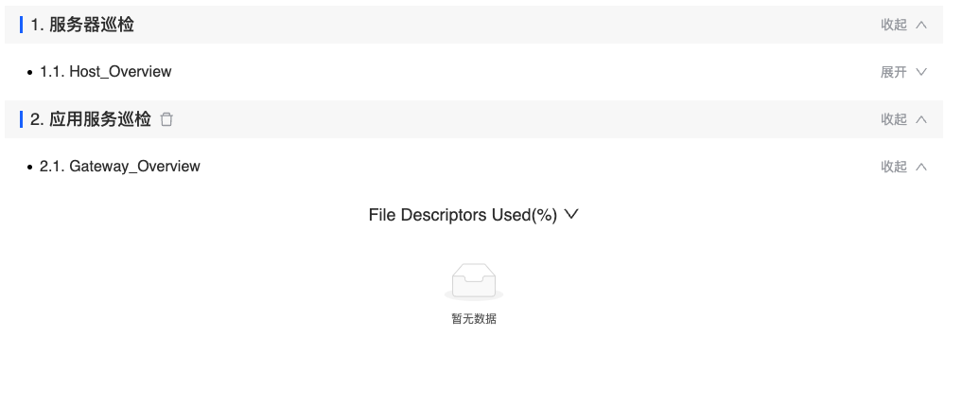Delete the 应用服务巡检 section with trash icon
The image size is (980, 409).
coord(166,119)
